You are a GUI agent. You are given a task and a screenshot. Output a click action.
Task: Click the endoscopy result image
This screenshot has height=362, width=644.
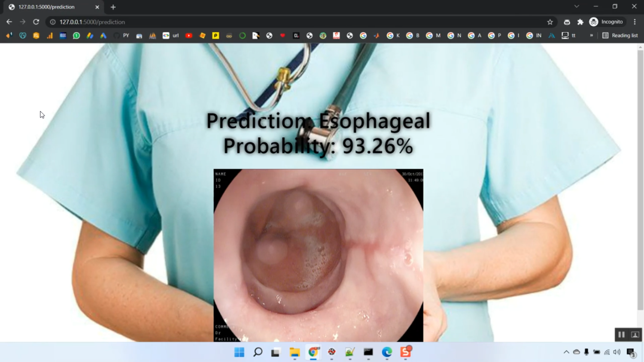[x=318, y=255]
